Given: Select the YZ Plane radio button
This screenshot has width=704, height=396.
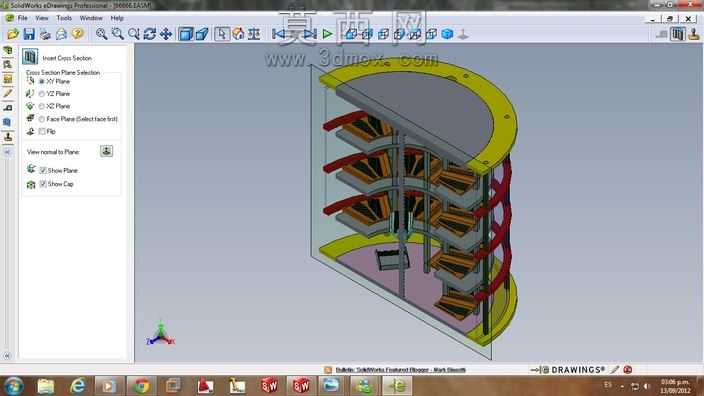Looking at the screenshot, I should coord(42,94).
